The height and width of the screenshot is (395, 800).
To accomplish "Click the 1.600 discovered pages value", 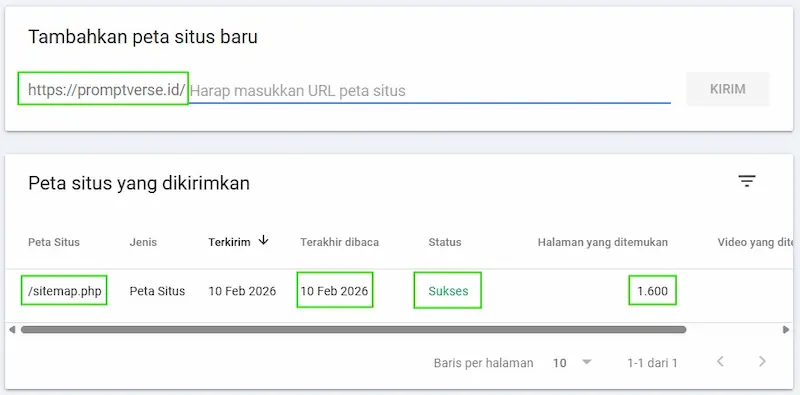I will tap(653, 291).
